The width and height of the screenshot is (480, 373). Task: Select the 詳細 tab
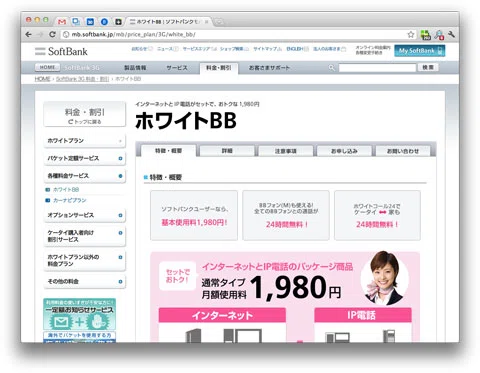click(227, 151)
